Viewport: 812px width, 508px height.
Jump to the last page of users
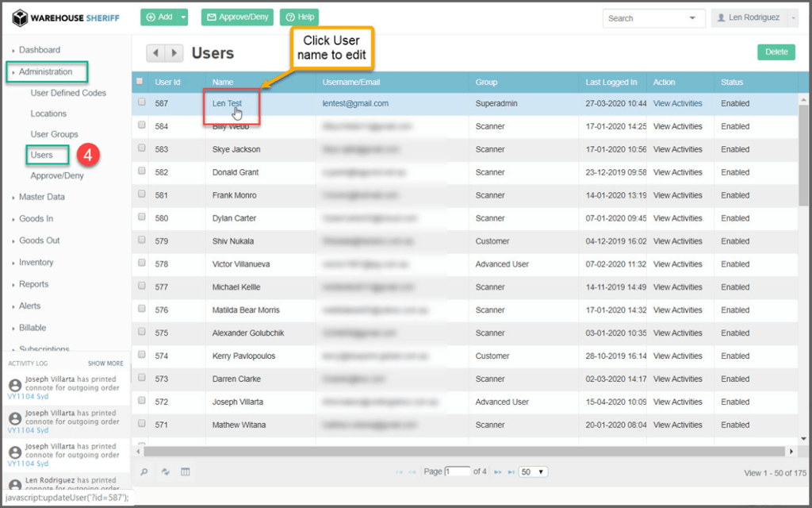point(511,472)
